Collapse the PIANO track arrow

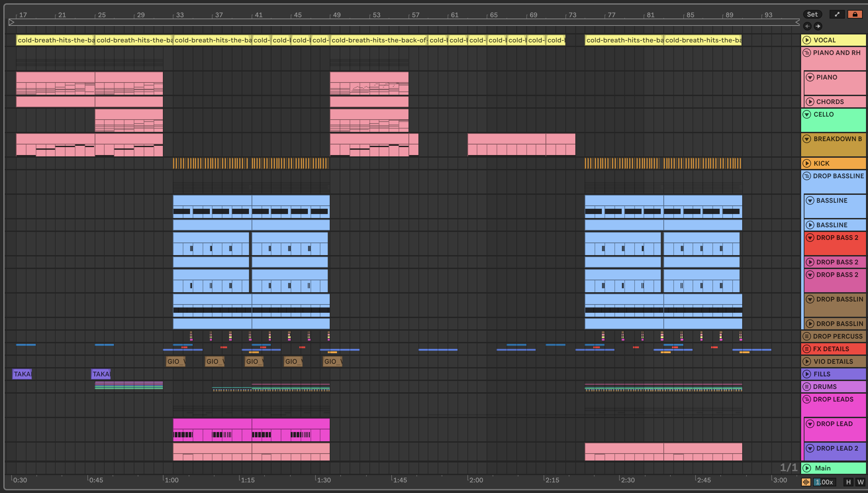(x=810, y=77)
